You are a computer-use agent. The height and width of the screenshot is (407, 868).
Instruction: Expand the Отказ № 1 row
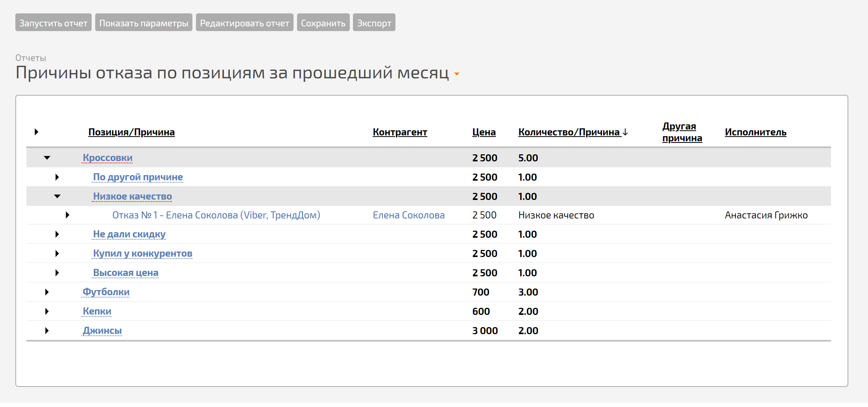pos(67,215)
